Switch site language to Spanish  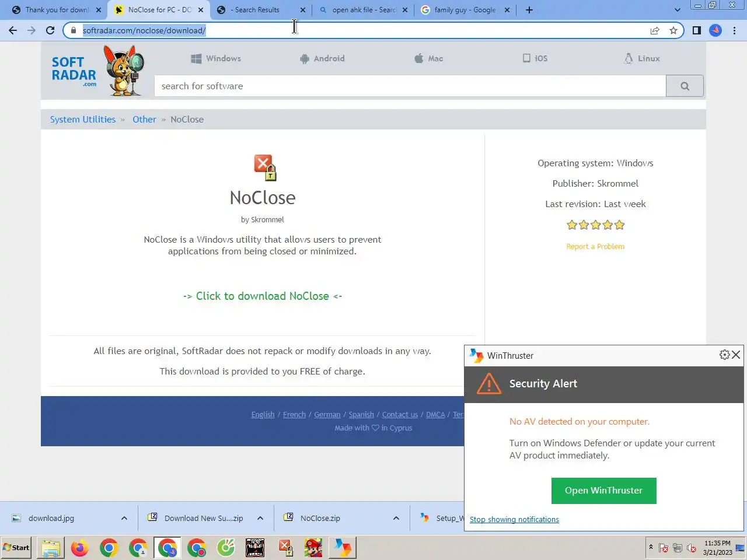tap(361, 415)
